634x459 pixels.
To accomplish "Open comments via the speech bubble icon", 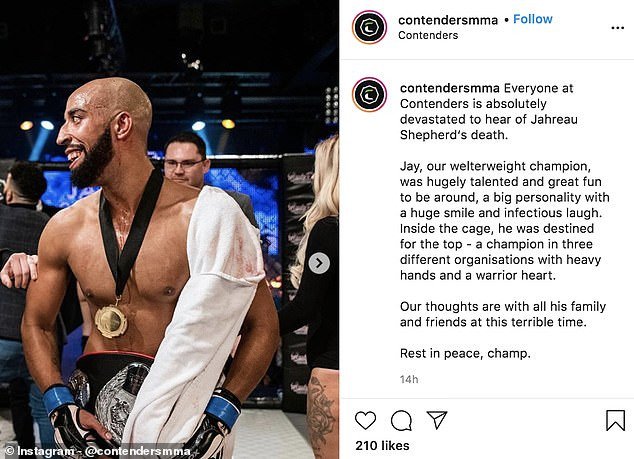I will (401, 420).
